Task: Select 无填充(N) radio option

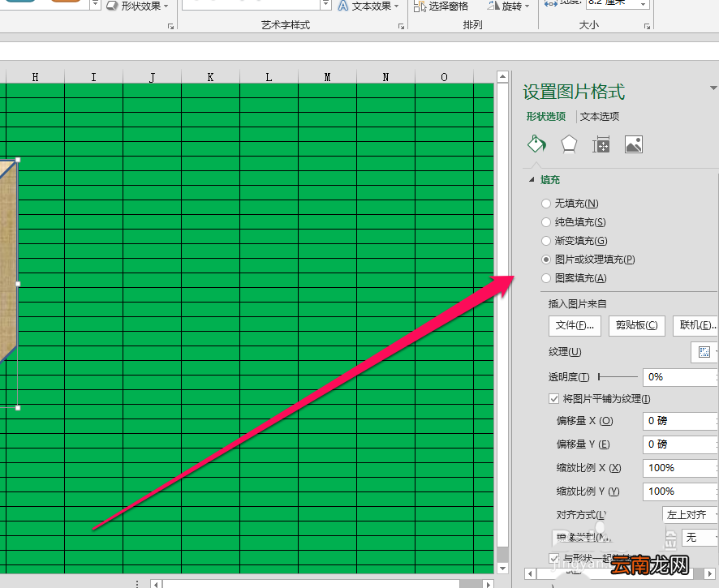Action: 545,203
